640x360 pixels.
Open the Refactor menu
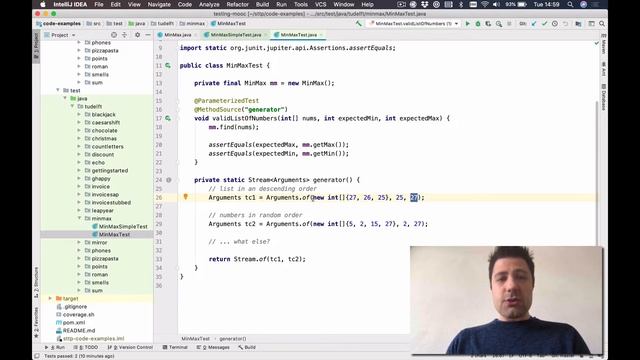pyautogui.click(x=237, y=4)
